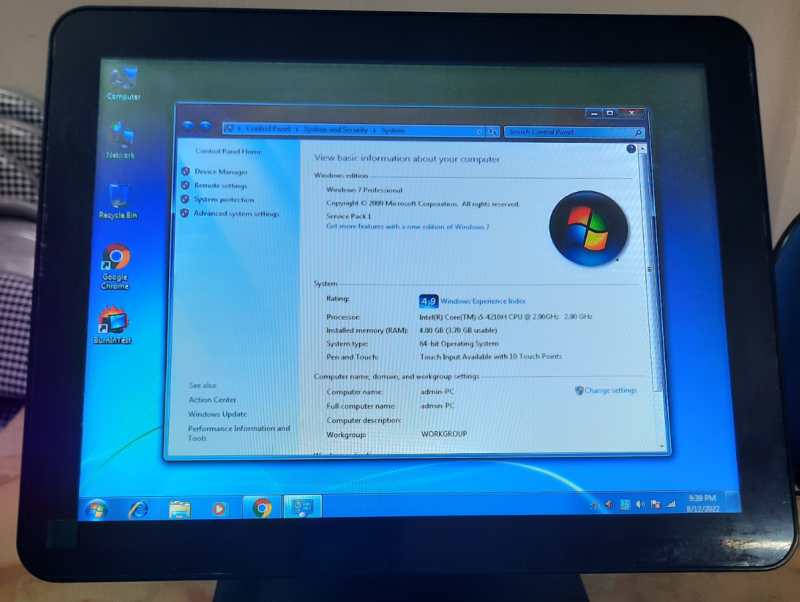Image resolution: width=800 pixels, height=602 pixels.
Task: Maximize the System window
Action: [610, 113]
